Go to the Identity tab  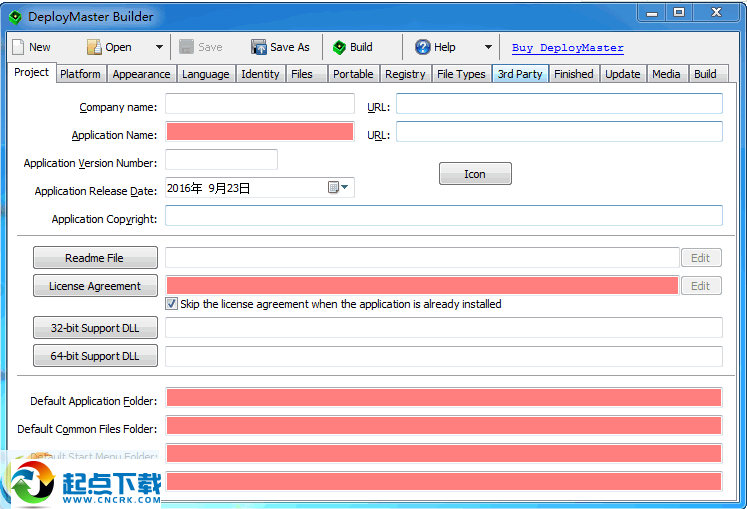(260, 74)
